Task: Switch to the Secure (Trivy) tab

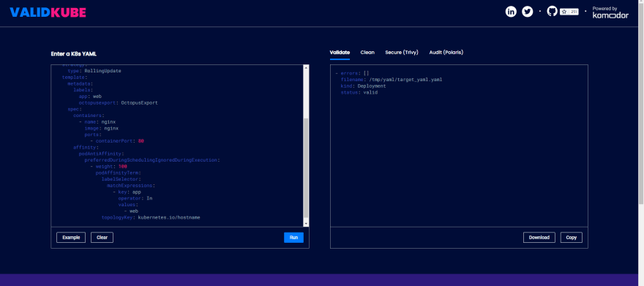Action: 402,53
